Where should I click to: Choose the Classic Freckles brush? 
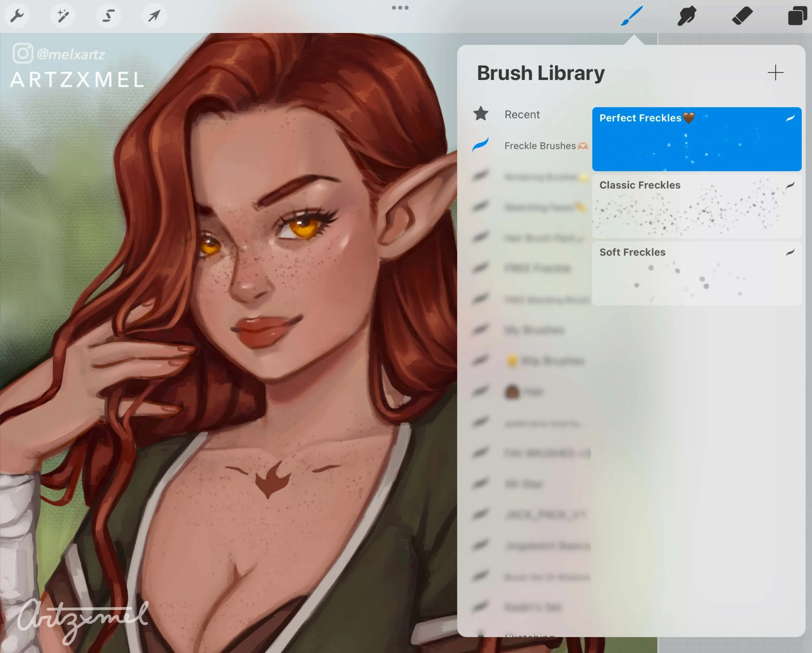696,206
